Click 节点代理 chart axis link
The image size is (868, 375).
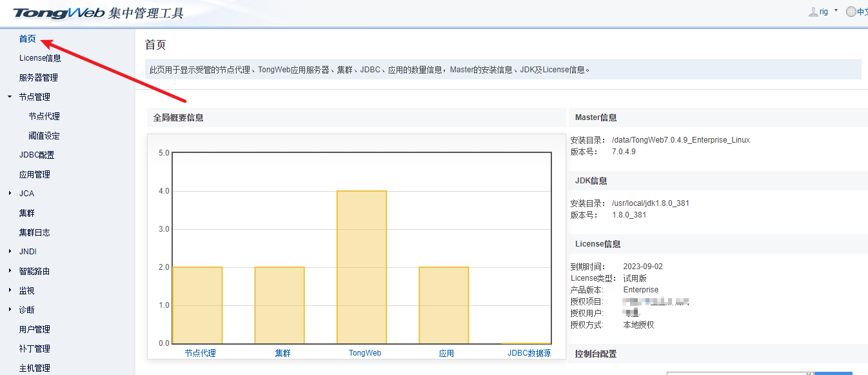click(x=200, y=353)
